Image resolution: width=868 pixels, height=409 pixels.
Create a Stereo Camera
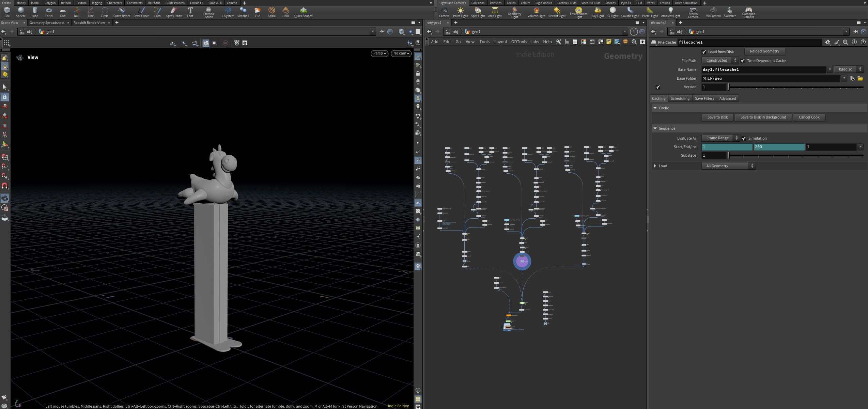(693, 12)
